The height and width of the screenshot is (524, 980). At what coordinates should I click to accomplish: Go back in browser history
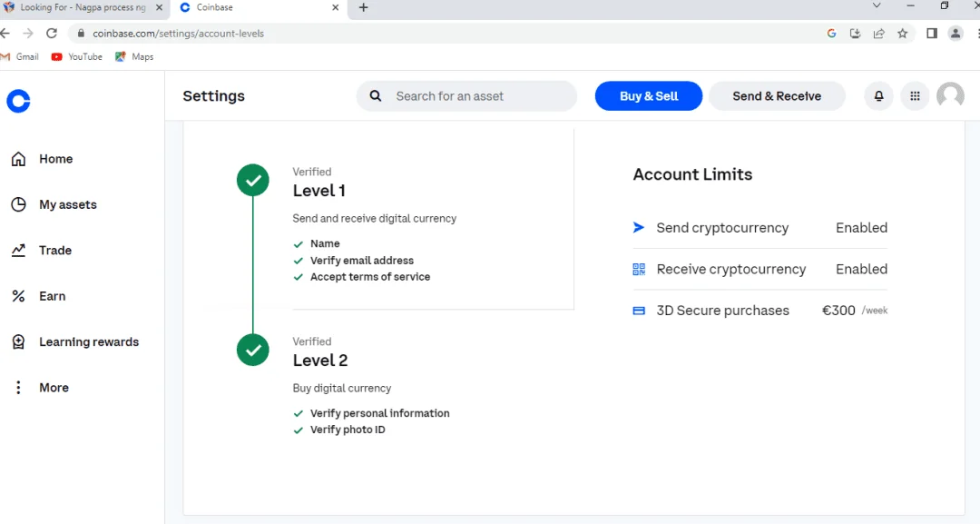5,33
